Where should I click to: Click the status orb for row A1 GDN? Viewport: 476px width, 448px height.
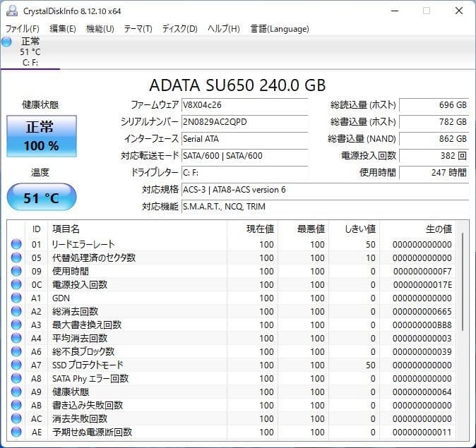[16, 298]
